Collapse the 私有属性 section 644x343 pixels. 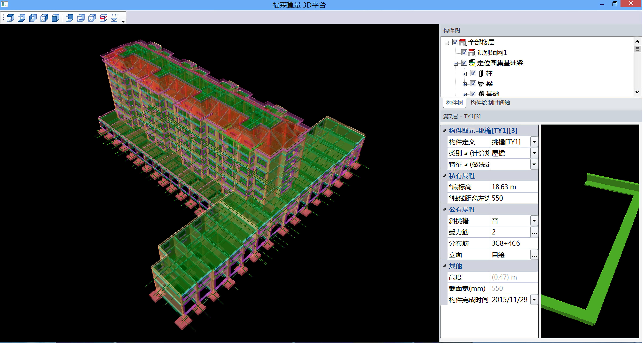click(x=444, y=175)
